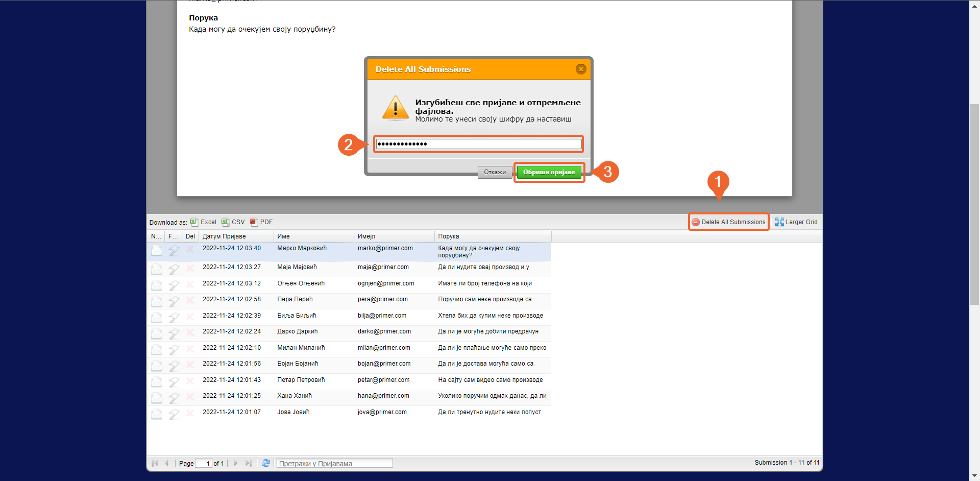Edit the Петар Петровић submission

click(x=174, y=382)
